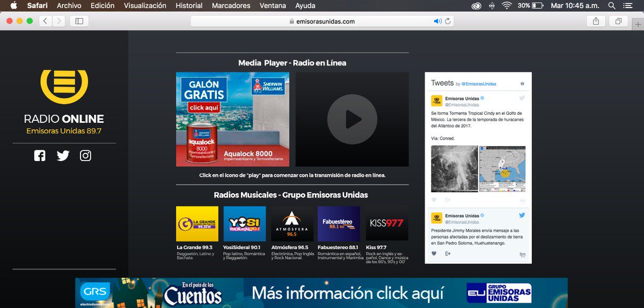Click the Sherwin Williams Galón Gratis ad
Screen dimensions: 644x308
coord(232,119)
